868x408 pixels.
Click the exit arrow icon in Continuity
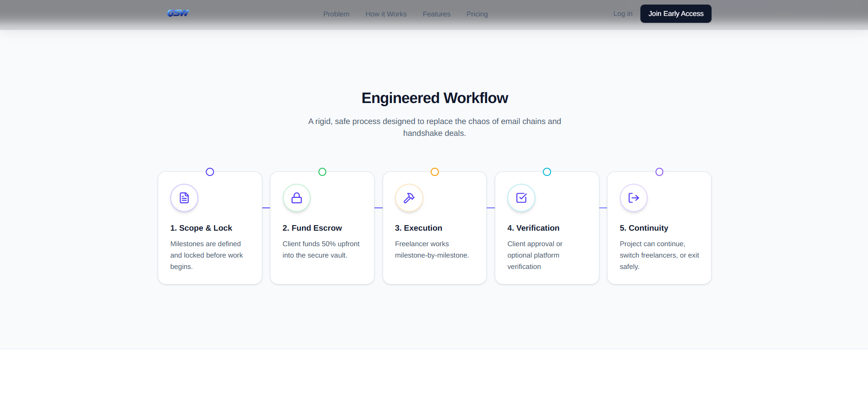tap(634, 198)
